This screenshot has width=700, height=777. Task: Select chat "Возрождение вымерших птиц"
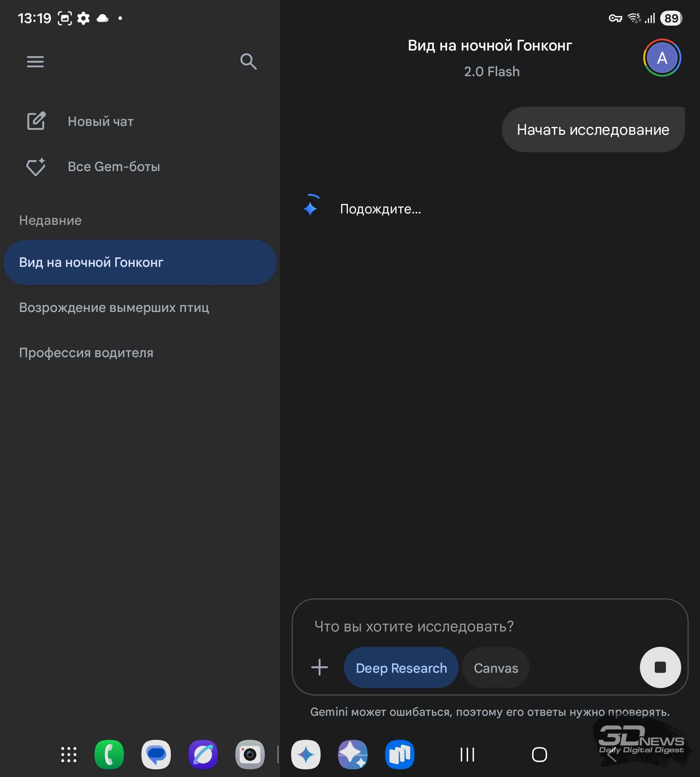click(114, 308)
